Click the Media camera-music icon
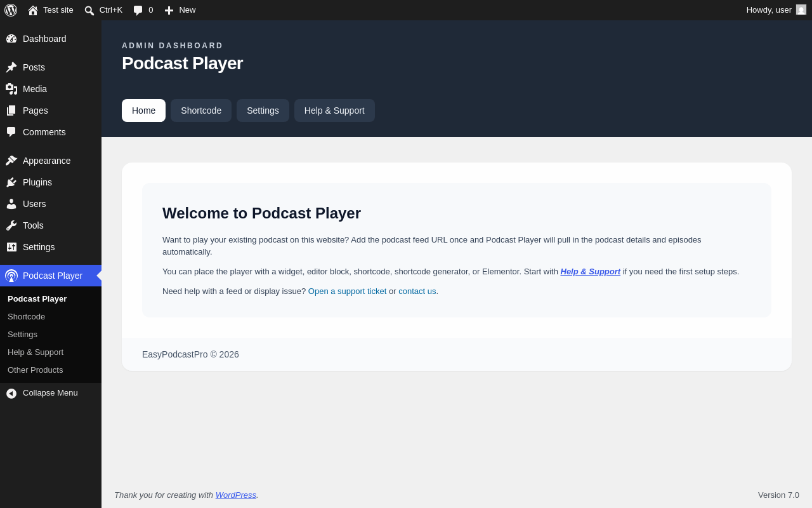Screen dimensions: 812x508 point(11,89)
